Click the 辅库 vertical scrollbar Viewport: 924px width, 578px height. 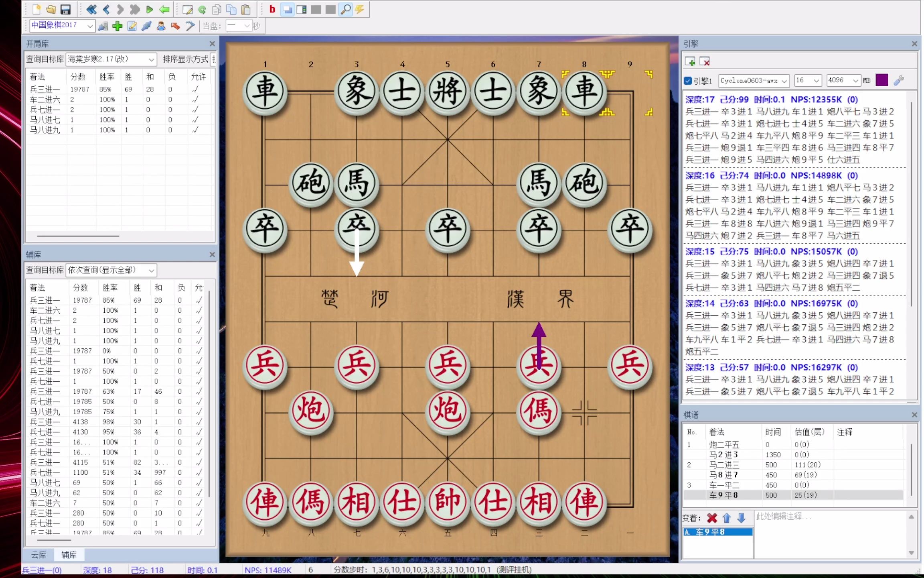[209, 393]
